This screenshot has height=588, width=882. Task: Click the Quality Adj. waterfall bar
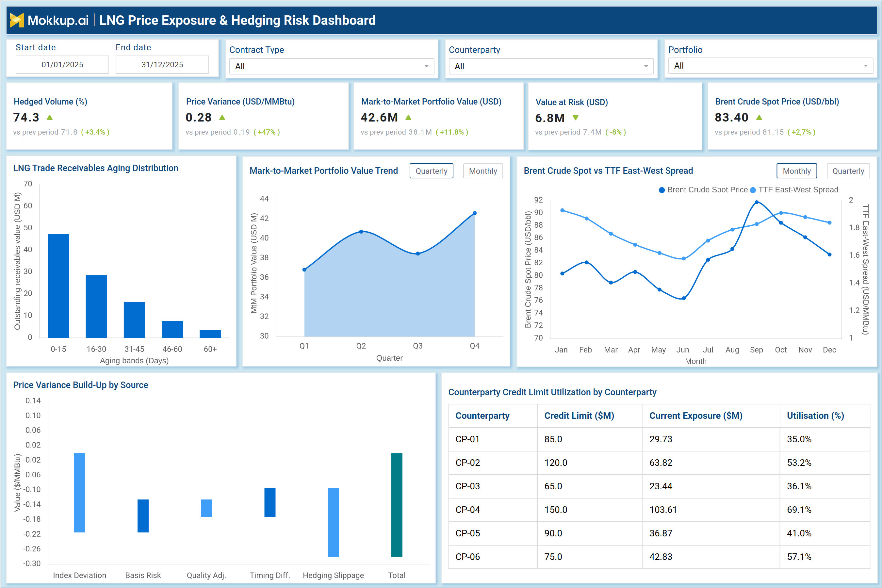(x=206, y=508)
